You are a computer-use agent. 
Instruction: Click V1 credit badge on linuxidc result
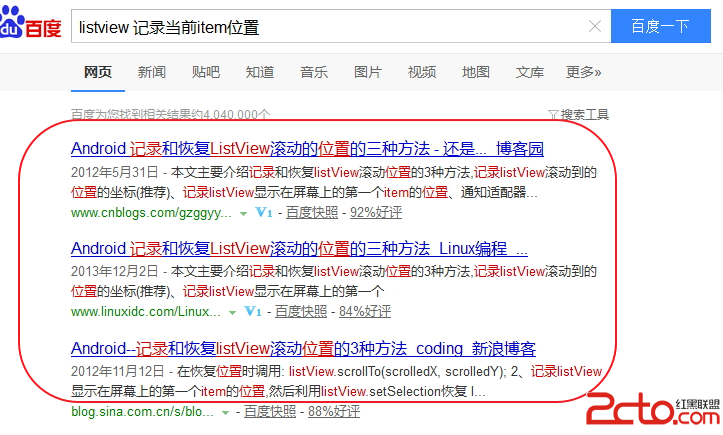253,311
